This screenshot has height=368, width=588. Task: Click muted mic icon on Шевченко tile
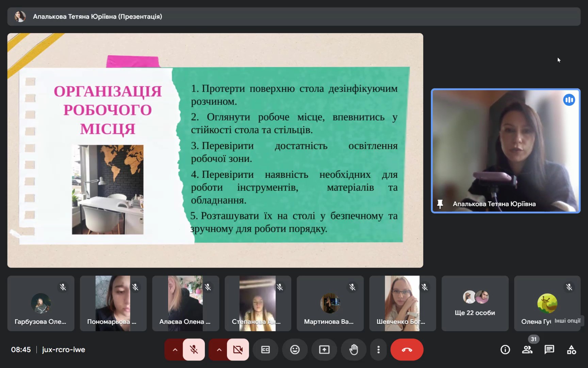[425, 287]
